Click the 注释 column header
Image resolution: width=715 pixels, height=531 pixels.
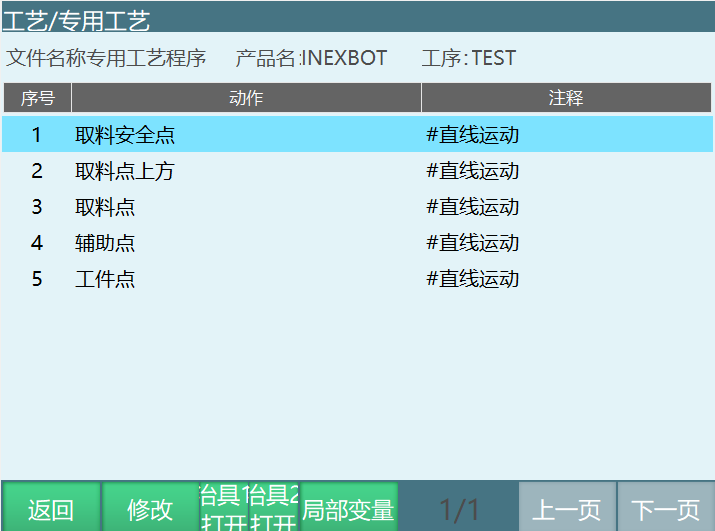566,98
